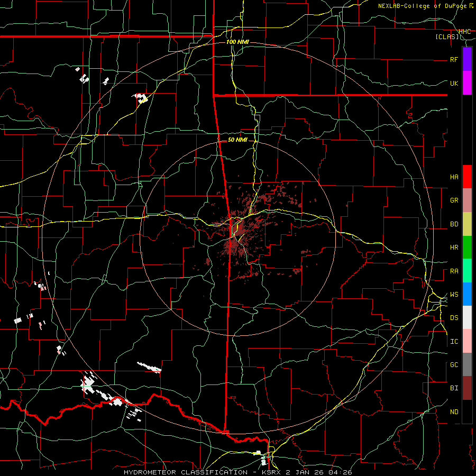Click the GR legend label
Viewport: 476px width, 476px height.
pyautogui.click(x=454, y=200)
